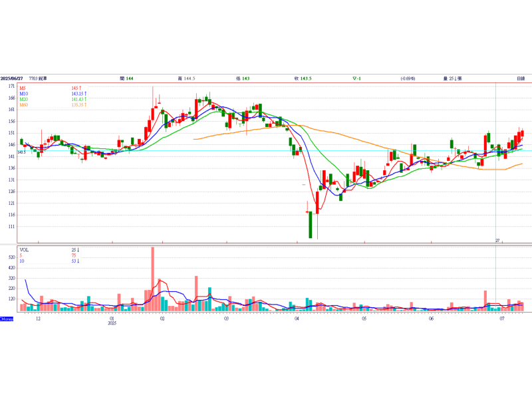Click the 12 month axis label

pyautogui.click(x=38, y=319)
